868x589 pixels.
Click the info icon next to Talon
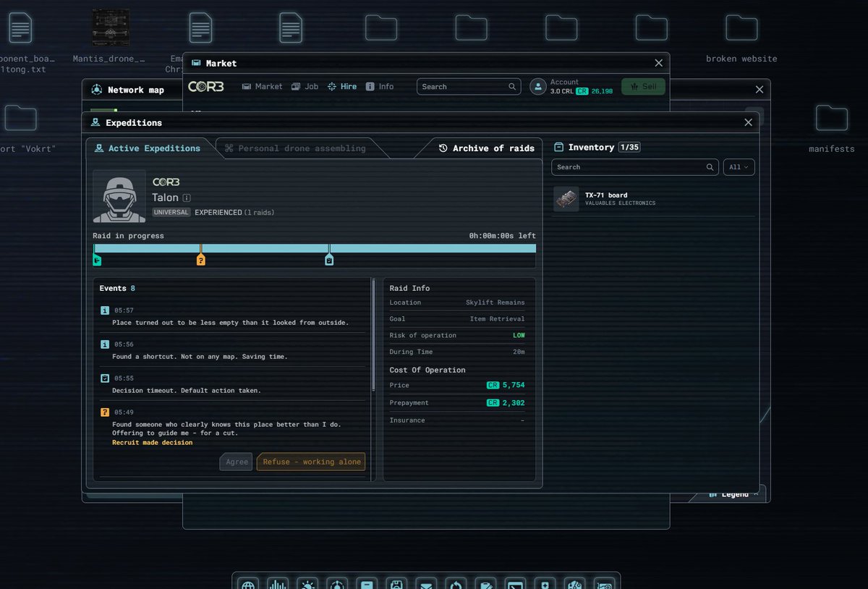click(187, 198)
